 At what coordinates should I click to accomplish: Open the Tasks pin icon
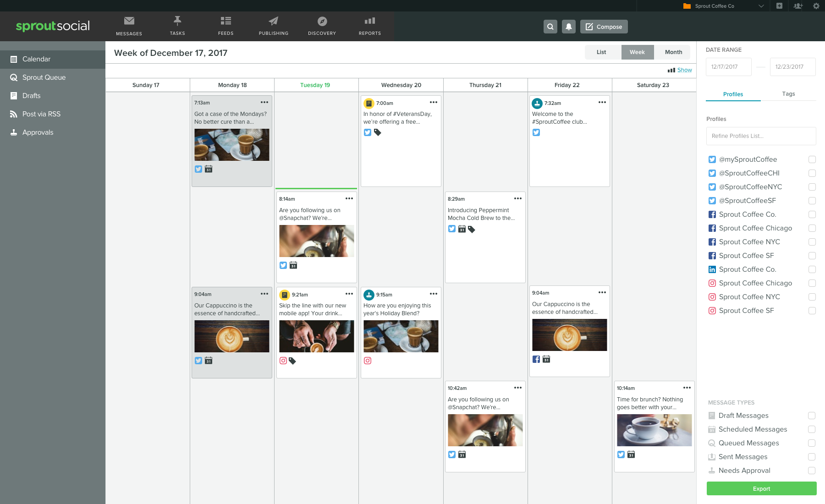(x=177, y=21)
